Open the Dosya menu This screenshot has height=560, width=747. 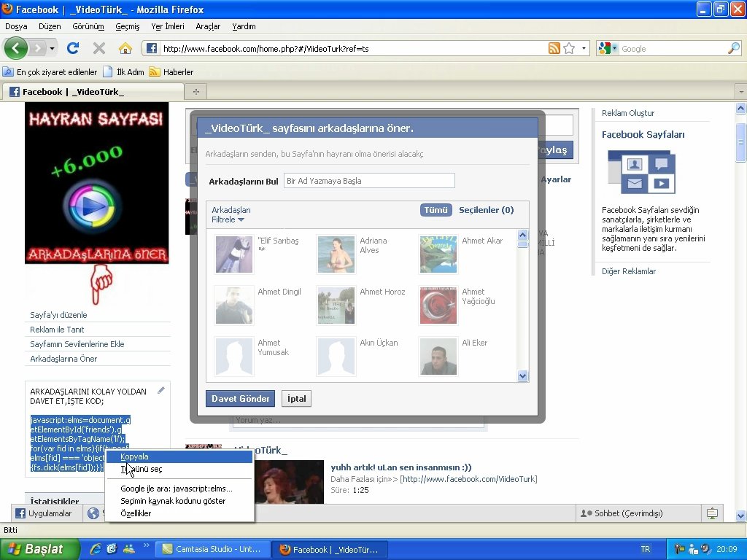tap(16, 26)
